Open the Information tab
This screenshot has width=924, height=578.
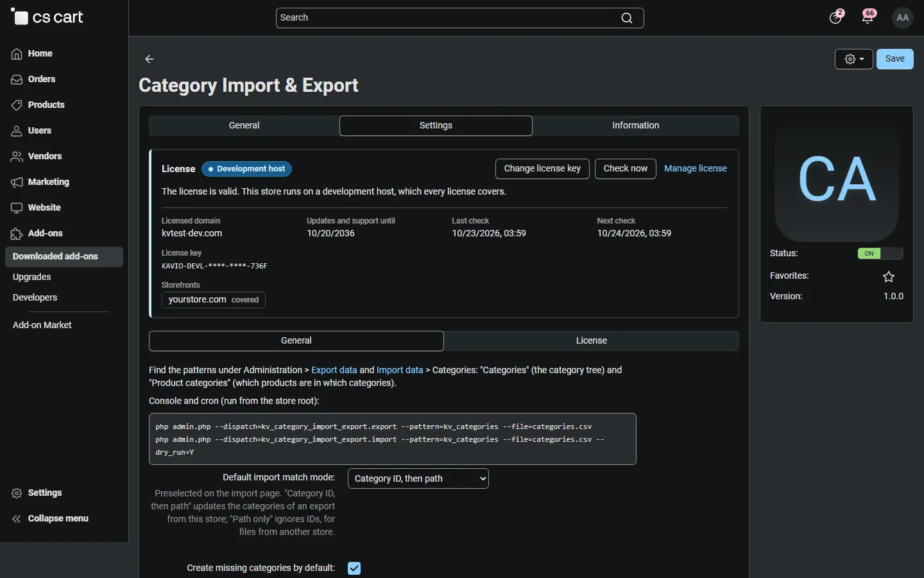636,126
